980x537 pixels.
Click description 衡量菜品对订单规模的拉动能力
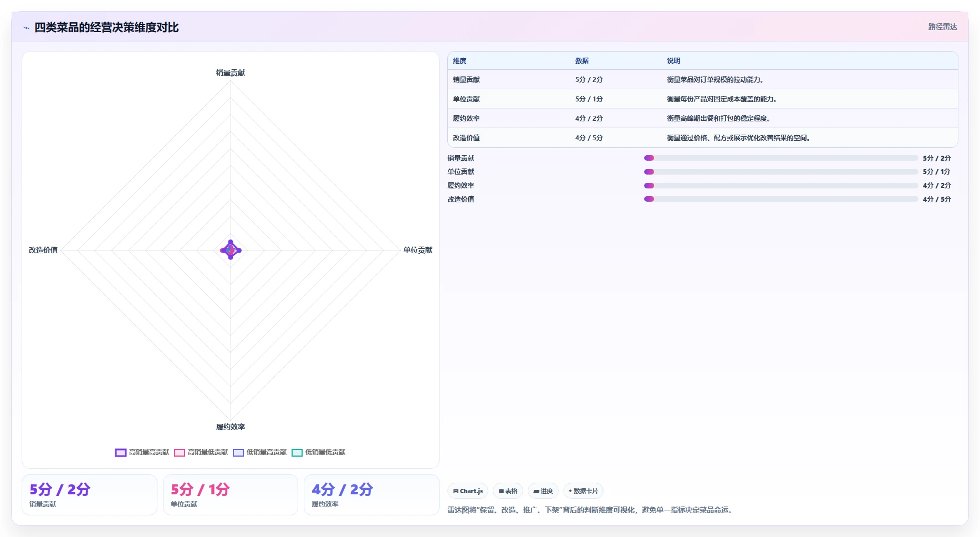(x=715, y=80)
